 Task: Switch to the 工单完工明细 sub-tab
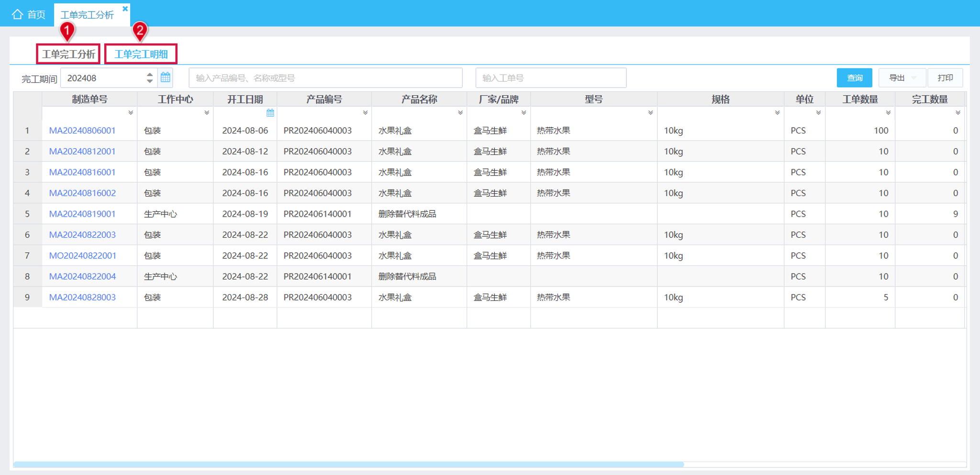141,54
